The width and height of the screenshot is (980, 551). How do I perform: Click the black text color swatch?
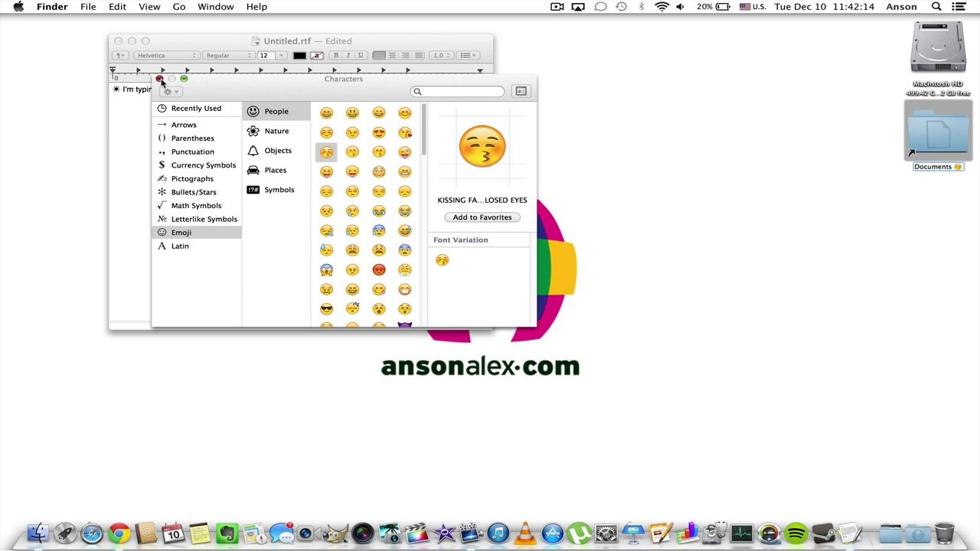tap(299, 55)
